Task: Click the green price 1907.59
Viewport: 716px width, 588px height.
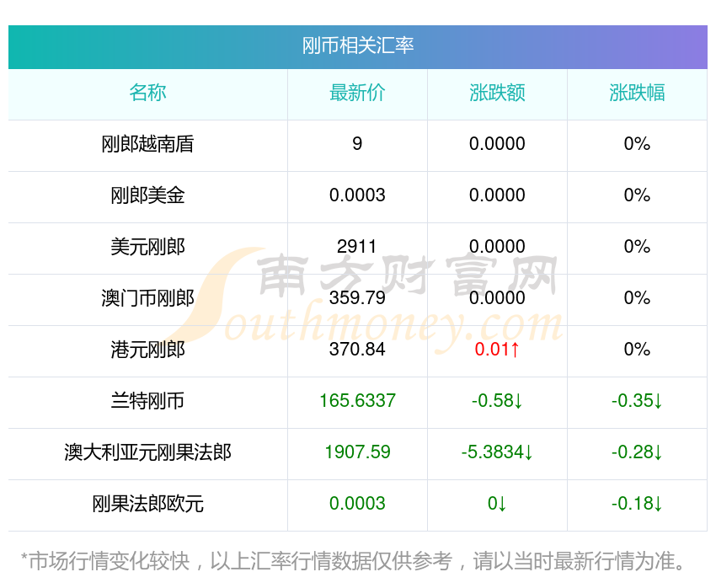Action: click(357, 452)
